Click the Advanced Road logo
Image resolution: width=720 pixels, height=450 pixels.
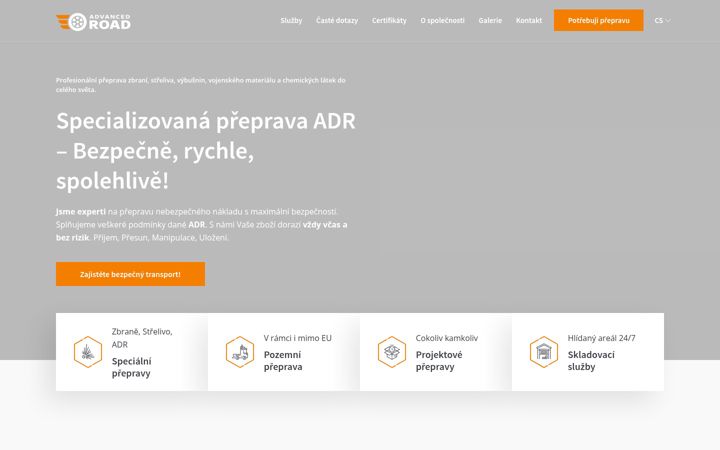[x=93, y=22]
